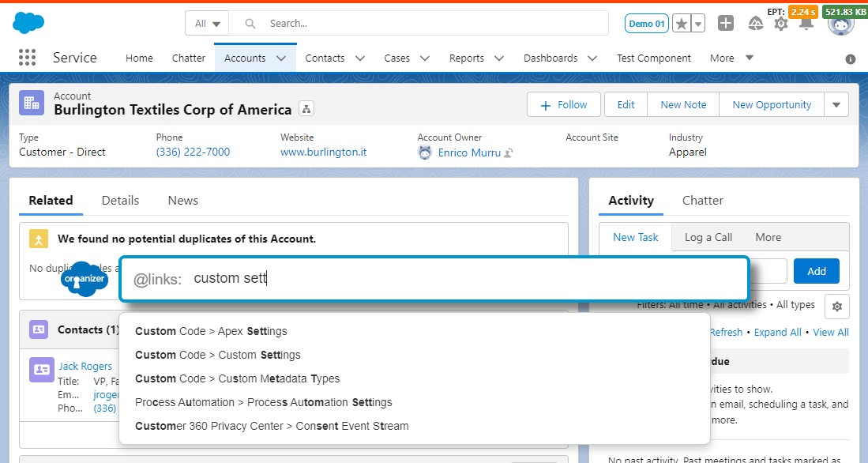The width and height of the screenshot is (868, 463).
Task: Click the Edit button
Action: [x=626, y=104]
